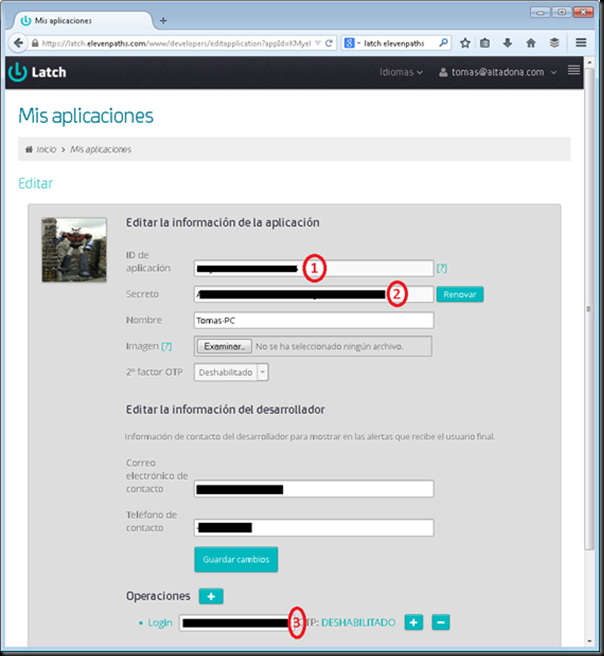Click the Guardar cambios button
Image resolution: width=604 pixels, height=656 pixels.
236,559
